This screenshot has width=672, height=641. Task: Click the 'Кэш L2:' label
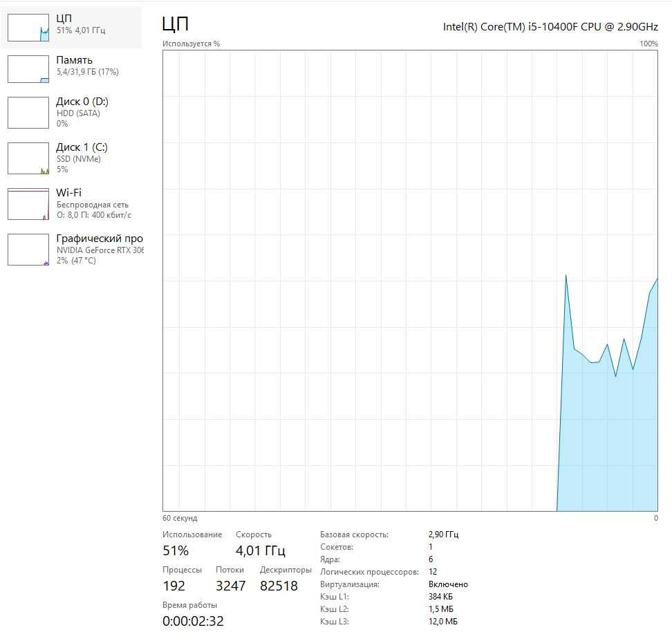pyautogui.click(x=335, y=609)
